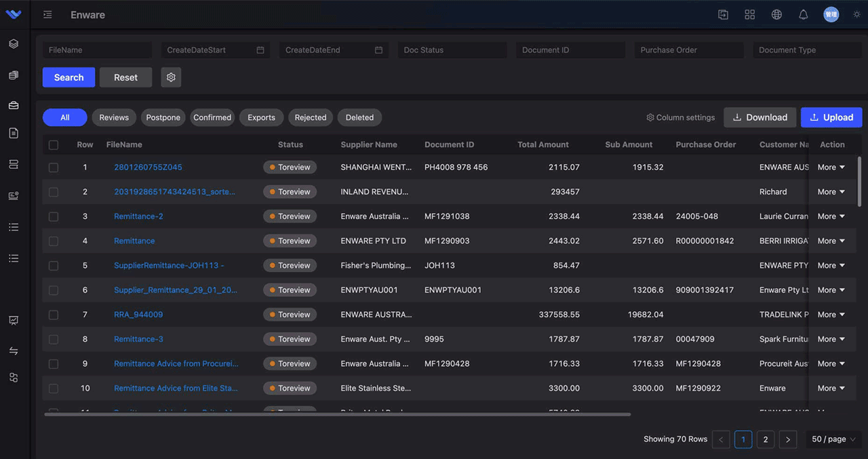Viewport: 868px width, 459px height.
Task: Toggle light theme with the sun icon
Action: 856,14
